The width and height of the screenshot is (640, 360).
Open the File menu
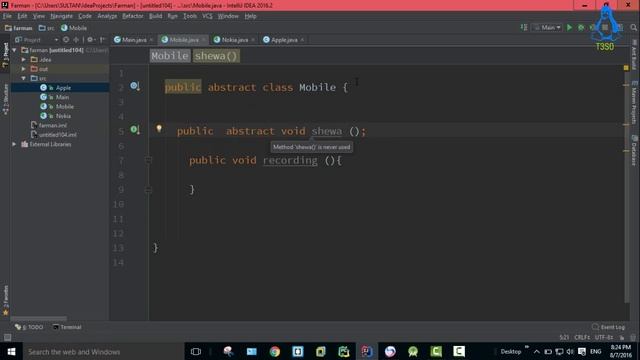point(7,16)
